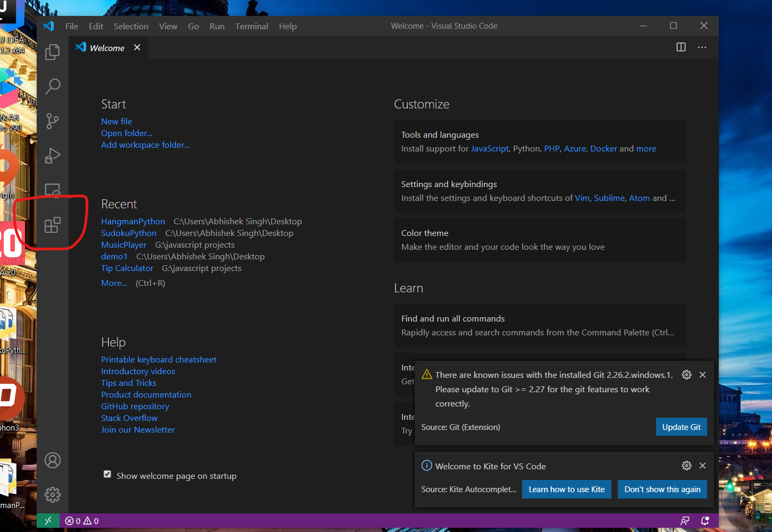
Task: Open the View menu
Action: coord(168,26)
